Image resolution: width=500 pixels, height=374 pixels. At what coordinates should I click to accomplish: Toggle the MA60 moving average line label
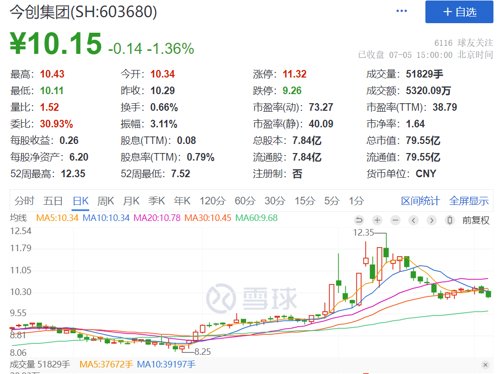pos(256,218)
